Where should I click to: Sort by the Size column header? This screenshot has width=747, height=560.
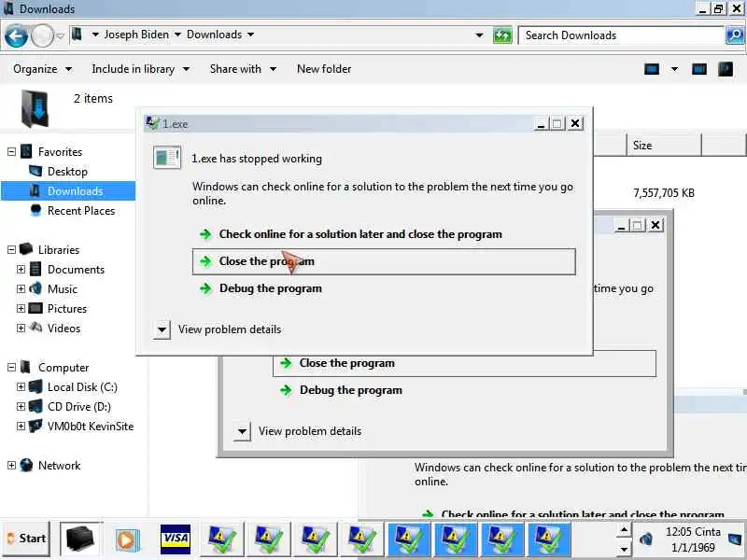pyautogui.click(x=664, y=146)
